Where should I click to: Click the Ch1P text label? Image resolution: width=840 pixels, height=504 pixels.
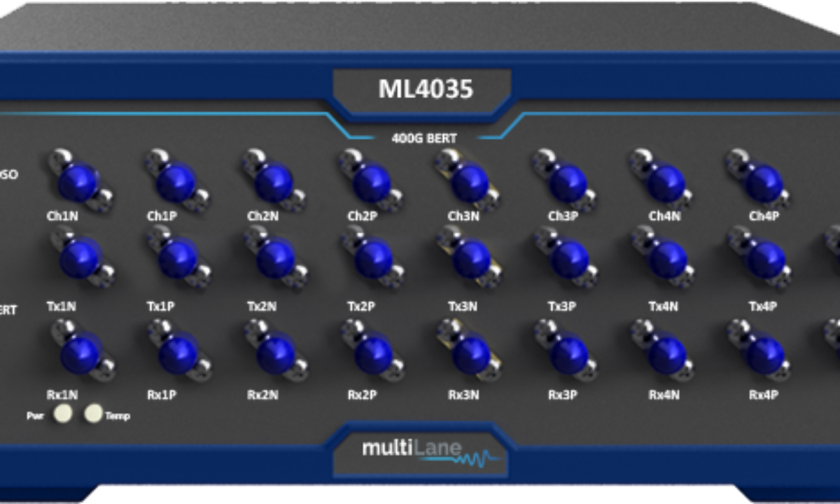162,216
